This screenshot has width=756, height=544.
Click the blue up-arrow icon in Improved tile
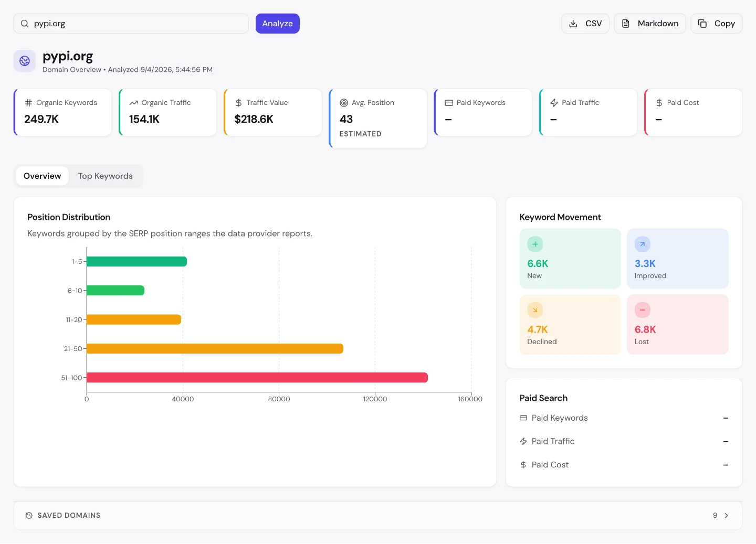point(643,244)
